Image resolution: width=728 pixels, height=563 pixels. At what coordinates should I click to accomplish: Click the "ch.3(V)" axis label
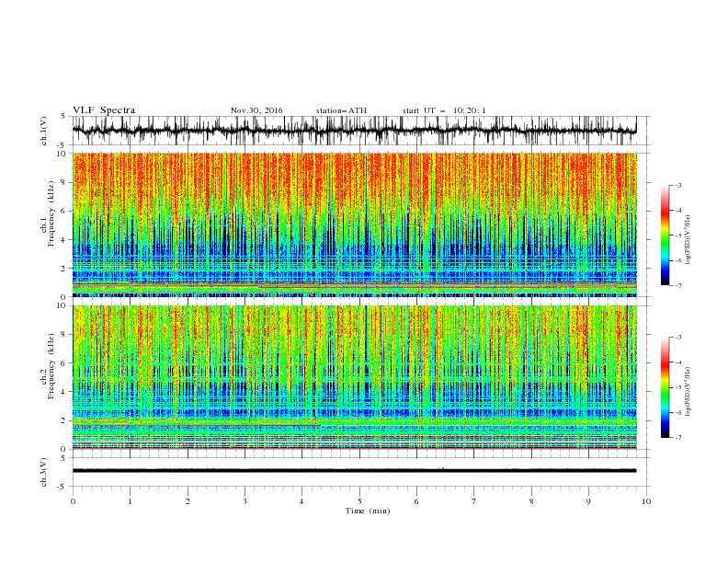pyautogui.click(x=44, y=472)
